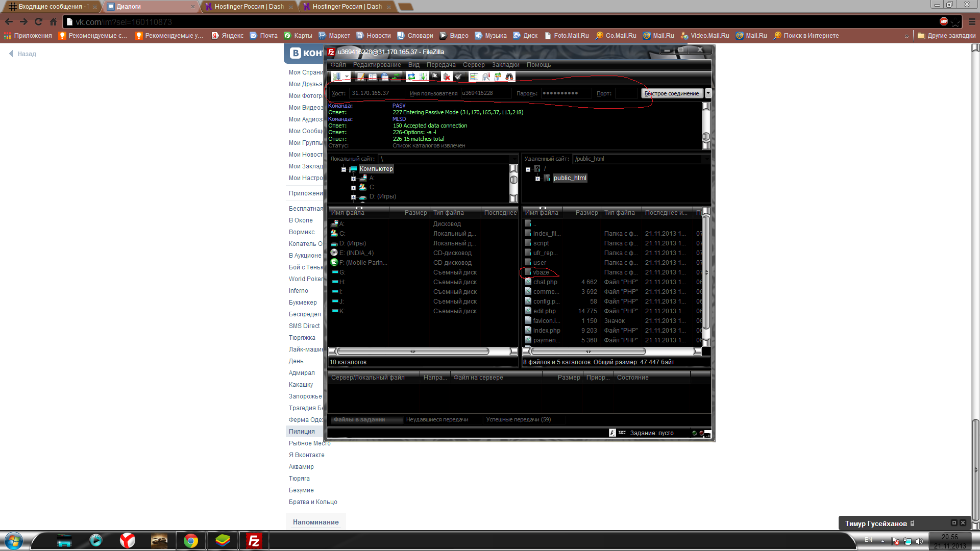Open the Удаленный сайт path dropdown
The height and width of the screenshot is (551, 980).
(x=706, y=159)
